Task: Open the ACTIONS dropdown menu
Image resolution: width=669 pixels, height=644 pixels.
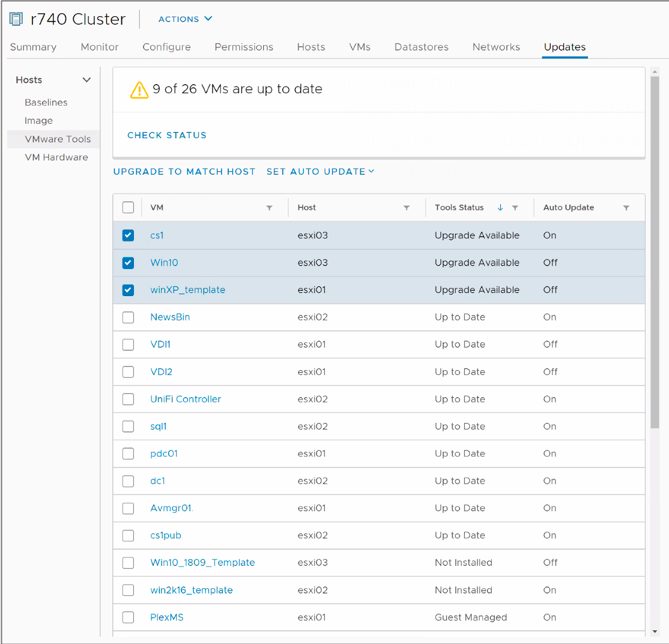Action: pos(185,19)
